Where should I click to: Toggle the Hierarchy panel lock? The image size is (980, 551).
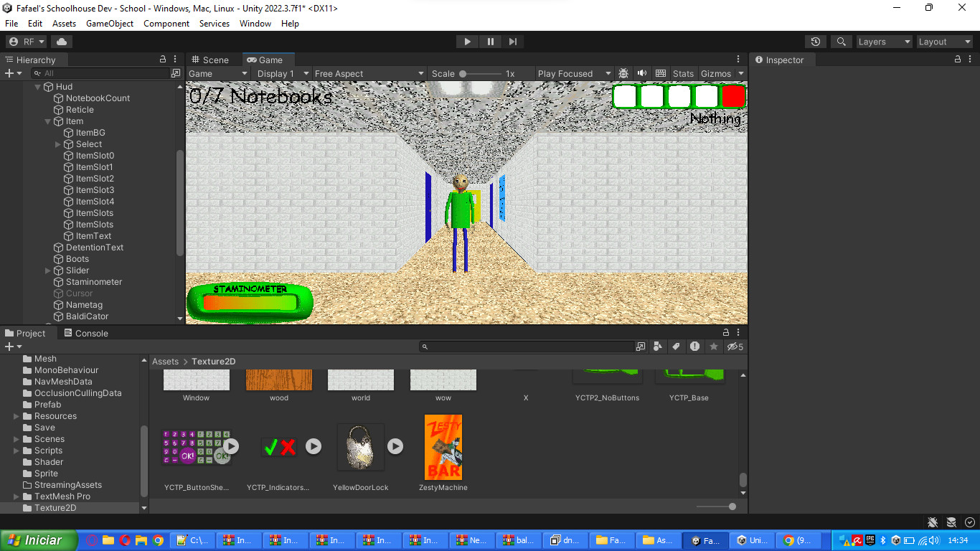pos(163,60)
